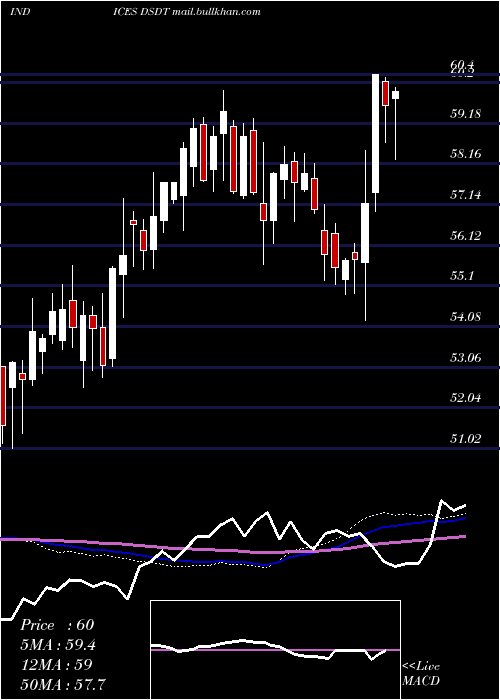The height and width of the screenshot is (700, 500).
Task: Click inside the MACD inset chart box
Action: 275,650
